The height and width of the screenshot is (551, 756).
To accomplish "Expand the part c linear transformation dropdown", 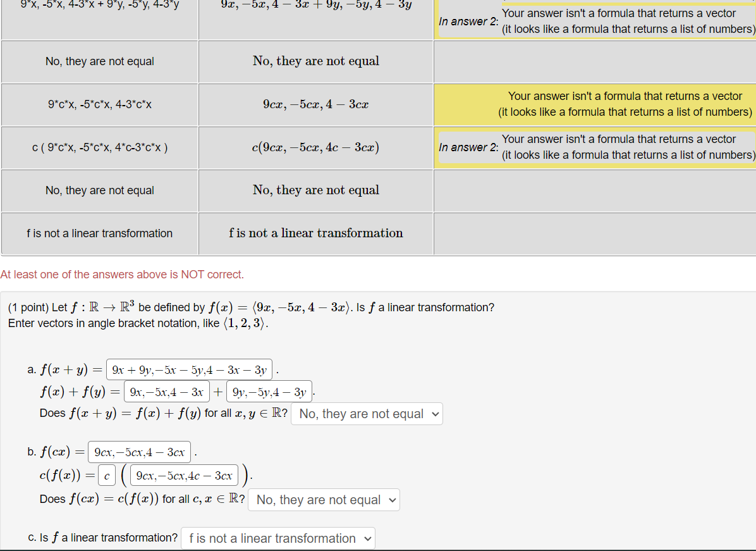I will tap(278, 538).
